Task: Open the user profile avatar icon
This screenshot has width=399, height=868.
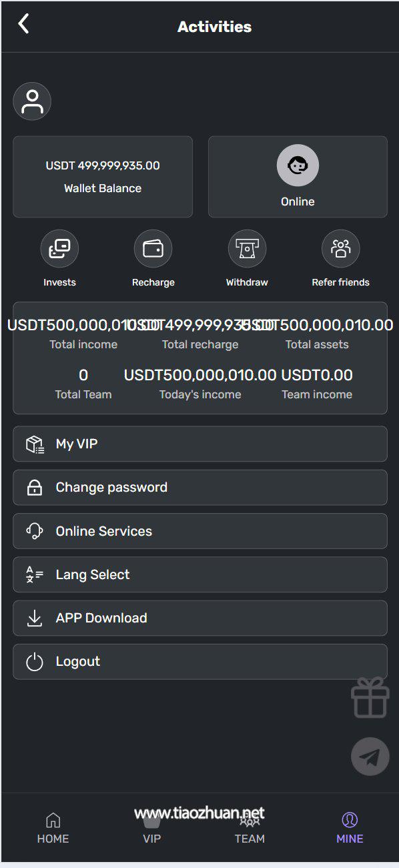Action: tap(32, 101)
